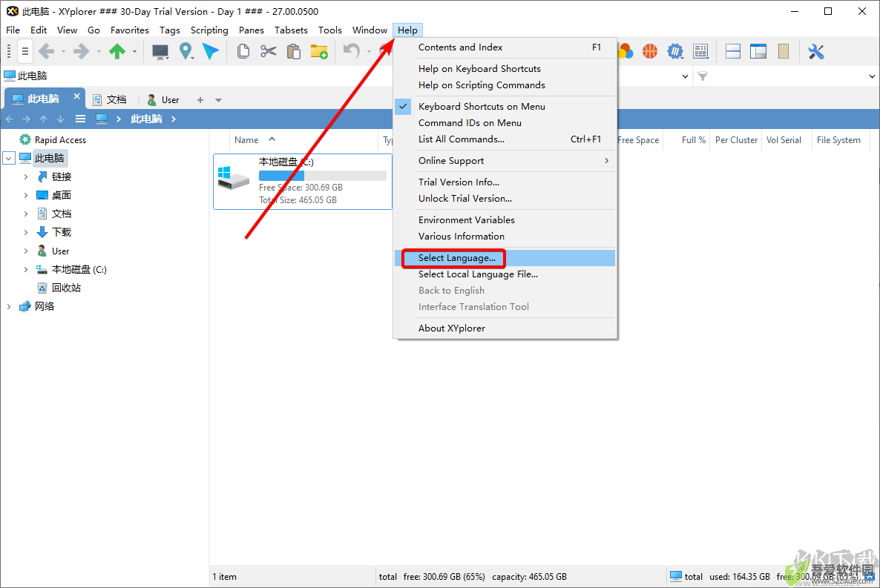Click the File System column header
Viewport: 880px width, 588px height.
point(838,140)
